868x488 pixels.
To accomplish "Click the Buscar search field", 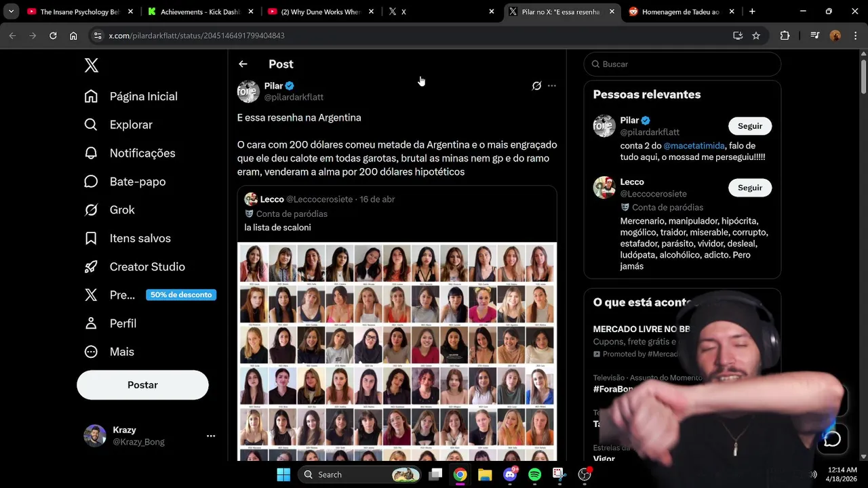I will point(682,64).
